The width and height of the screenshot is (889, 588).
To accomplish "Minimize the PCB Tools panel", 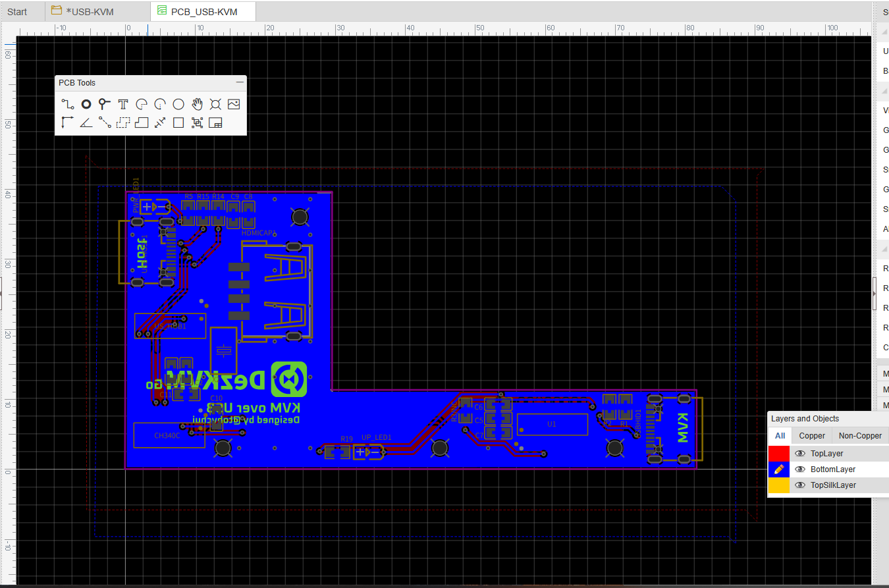I will pos(240,83).
